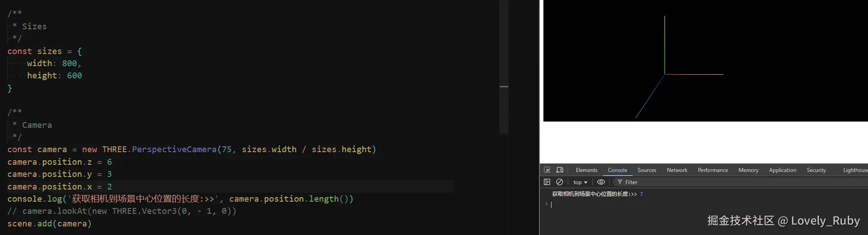
Task: Activate the inspect element picker icon
Action: click(547, 170)
